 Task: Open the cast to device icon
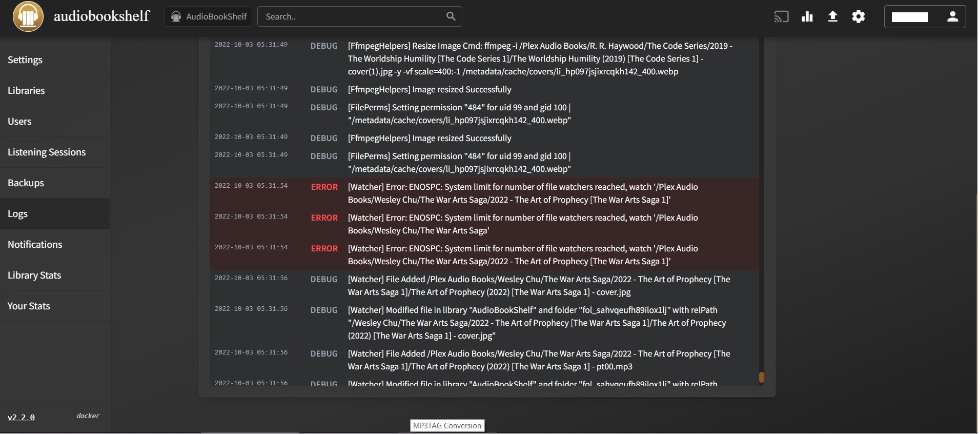click(x=781, y=17)
